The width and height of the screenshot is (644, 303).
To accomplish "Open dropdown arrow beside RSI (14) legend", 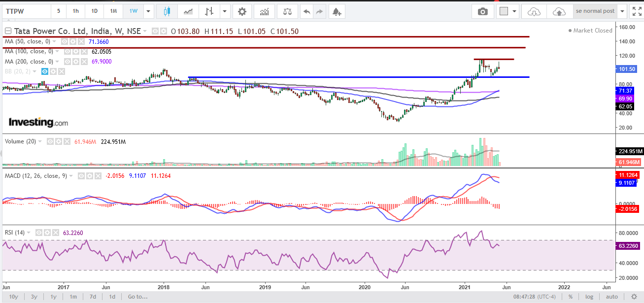I will [29, 232].
